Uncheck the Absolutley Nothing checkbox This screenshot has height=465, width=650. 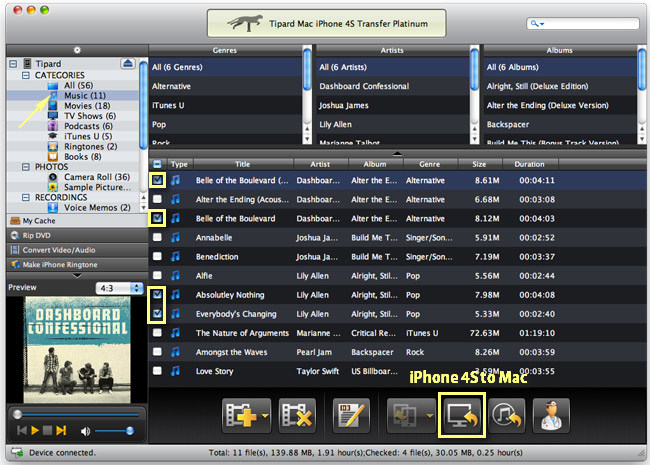(158, 295)
